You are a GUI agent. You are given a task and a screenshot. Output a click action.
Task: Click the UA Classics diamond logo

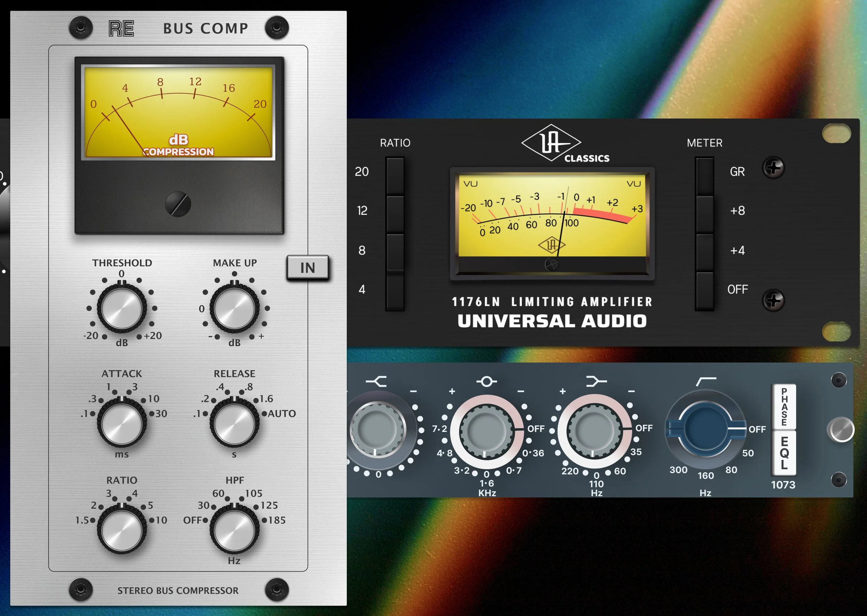(x=551, y=143)
